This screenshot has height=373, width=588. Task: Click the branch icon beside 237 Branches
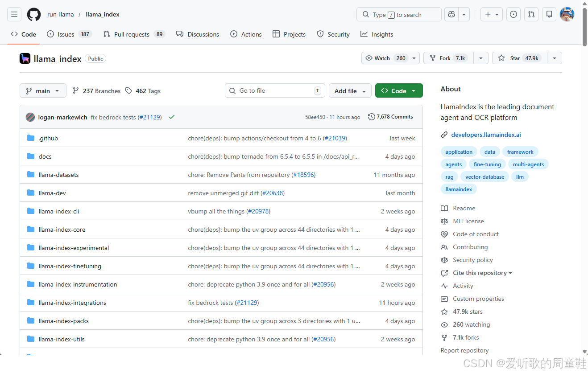(76, 91)
